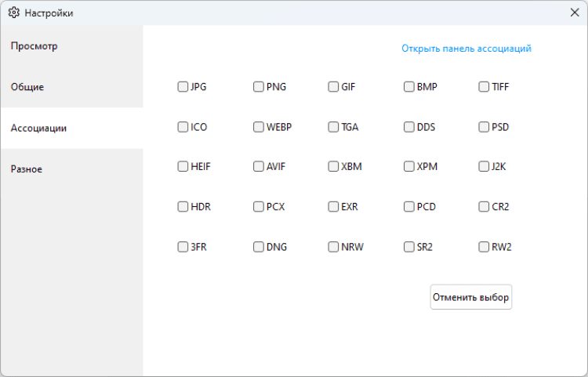588x377 pixels.
Task: Click the settings gear icon in title bar
Action: click(x=13, y=13)
